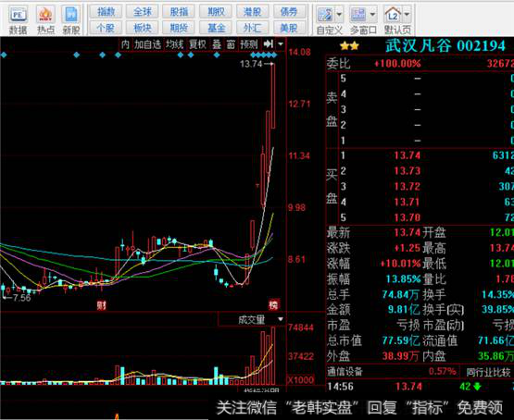Screen dimensions: 514x420
Task: Click the 热点 flame icon
Action: [45, 15]
